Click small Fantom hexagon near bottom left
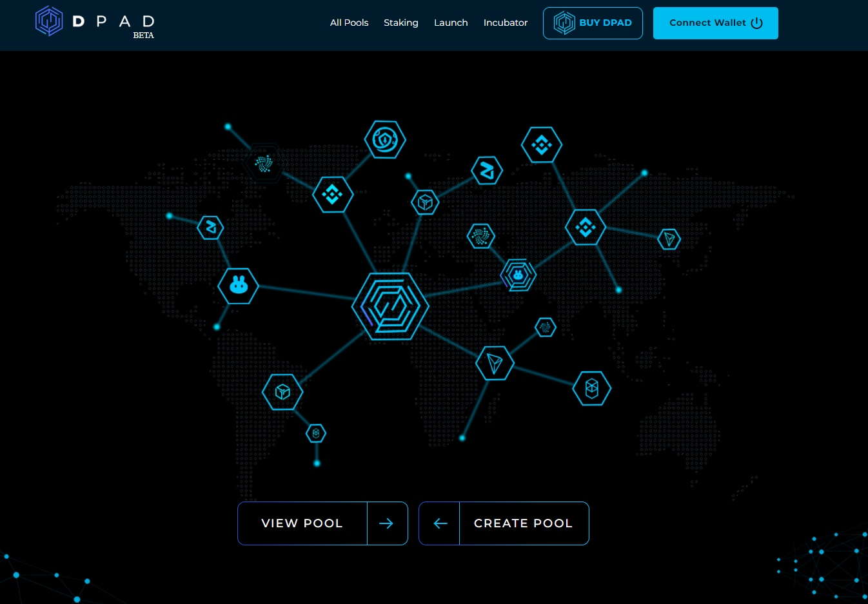The image size is (868, 604). (x=316, y=433)
